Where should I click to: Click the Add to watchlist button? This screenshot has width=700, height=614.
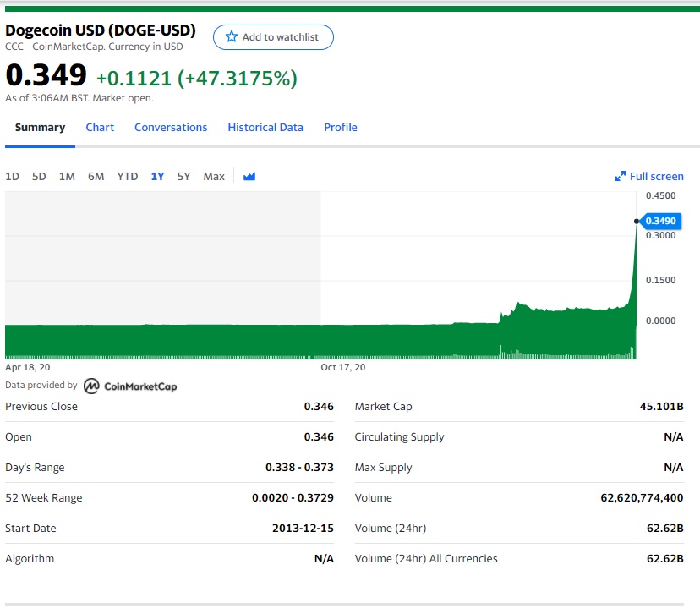pyautogui.click(x=273, y=37)
